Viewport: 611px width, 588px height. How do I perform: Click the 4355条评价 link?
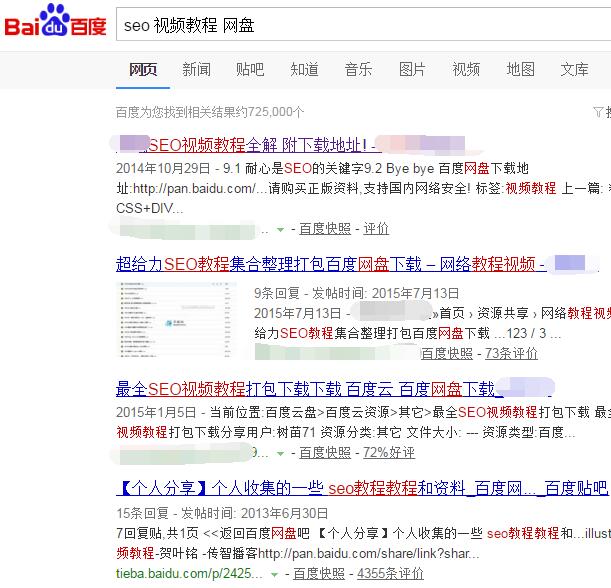390,574
